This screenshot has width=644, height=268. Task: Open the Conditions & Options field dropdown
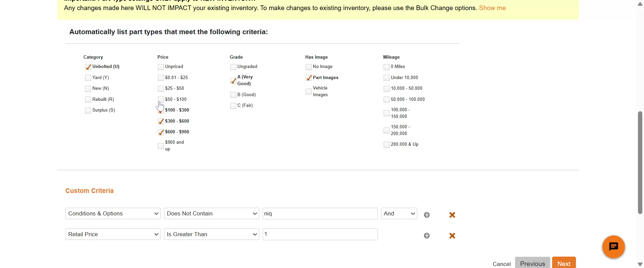coord(113,214)
